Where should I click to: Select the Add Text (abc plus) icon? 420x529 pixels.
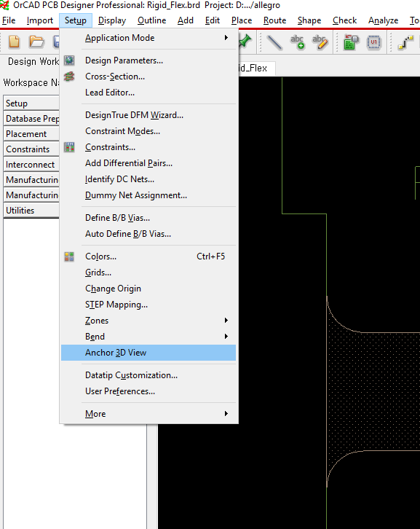click(x=298, y=42)
